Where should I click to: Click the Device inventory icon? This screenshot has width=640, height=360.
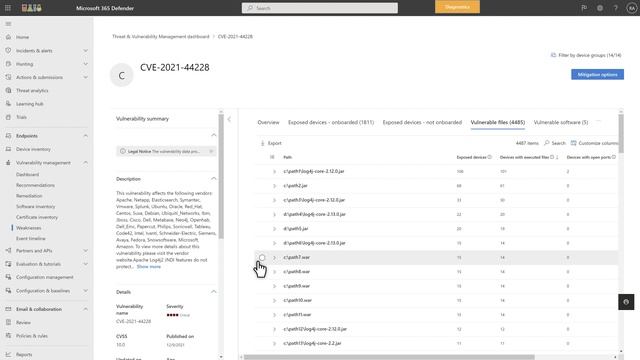(x=8, y=149)
